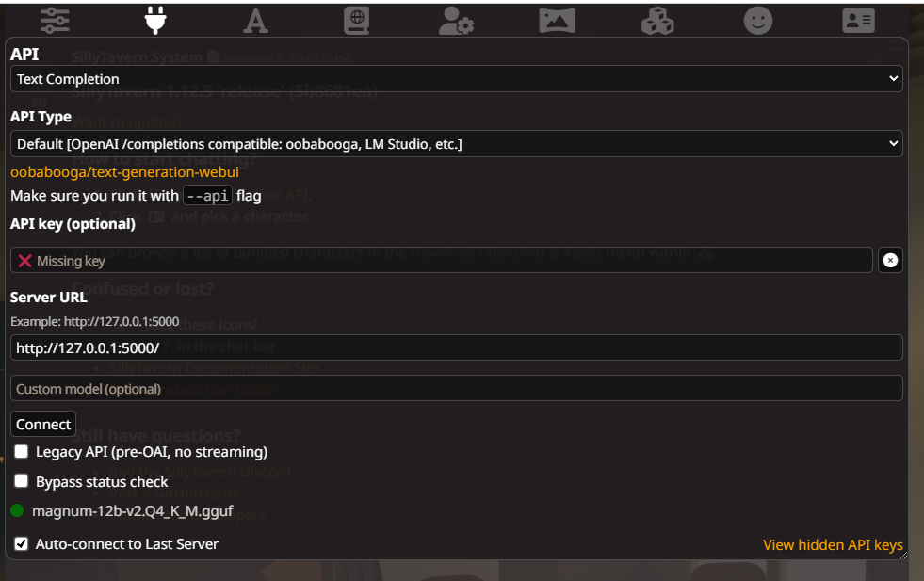924x581 pixels.
Task: Click the Custom model (optional) field
Action: [457, 388]
